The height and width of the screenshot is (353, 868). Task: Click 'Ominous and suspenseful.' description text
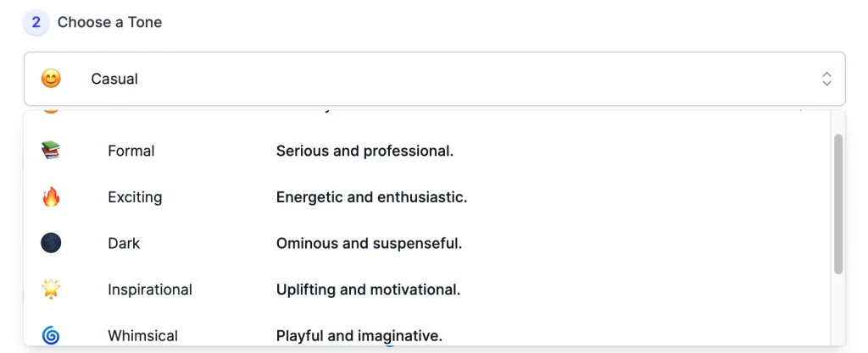tap(369, 243)
